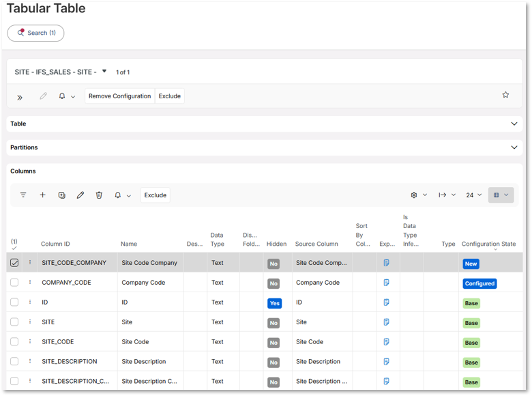Sort by Column ID header
The height and width of the screenshot is (396, 532).
(55, 244)
